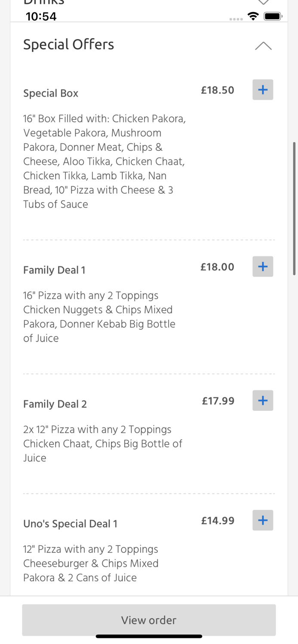Tap the Special Box contents description

tap(104, 161)
